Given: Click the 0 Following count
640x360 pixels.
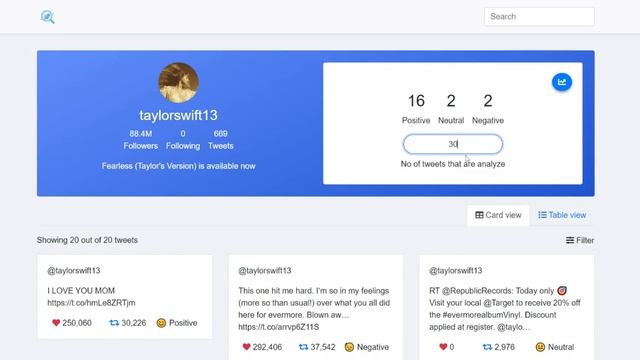Looking at the screenshot, I should [183, 140].
